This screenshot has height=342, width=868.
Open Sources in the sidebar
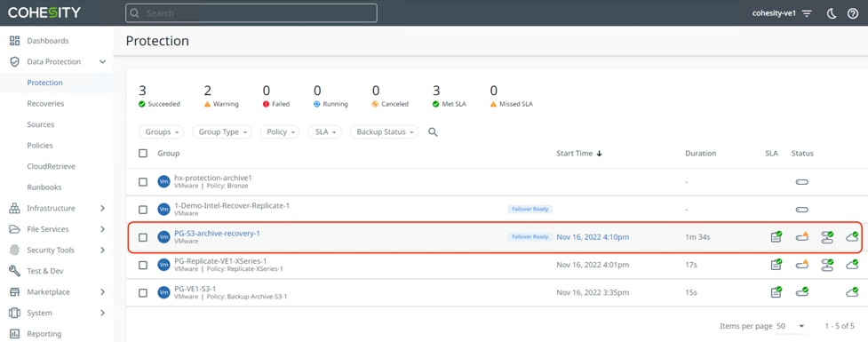(40, 124)
